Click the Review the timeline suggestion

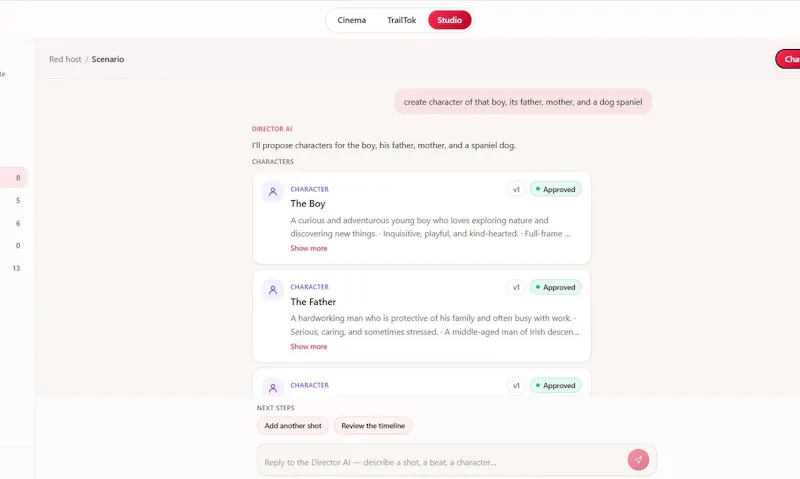point(373,425)
